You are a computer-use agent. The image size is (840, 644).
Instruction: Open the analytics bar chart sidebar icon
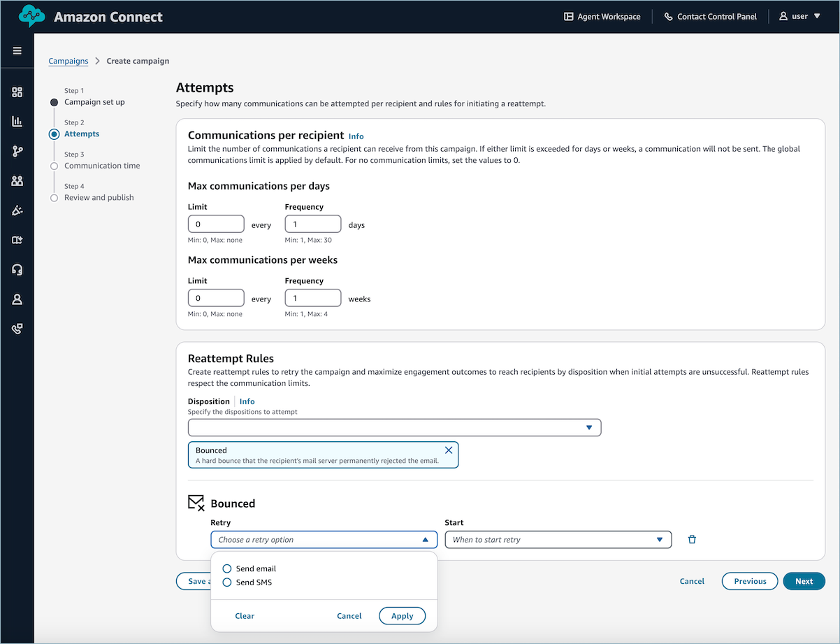pos(17,122)
